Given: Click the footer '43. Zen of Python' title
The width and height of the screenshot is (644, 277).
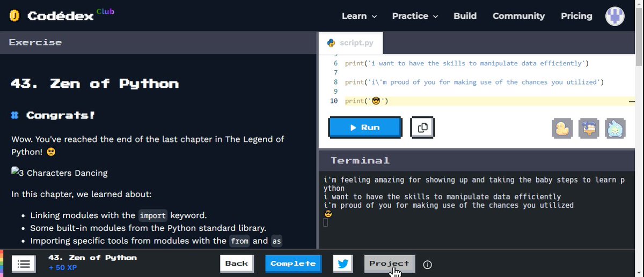Looking at the screenshot, I should (93, 258).
